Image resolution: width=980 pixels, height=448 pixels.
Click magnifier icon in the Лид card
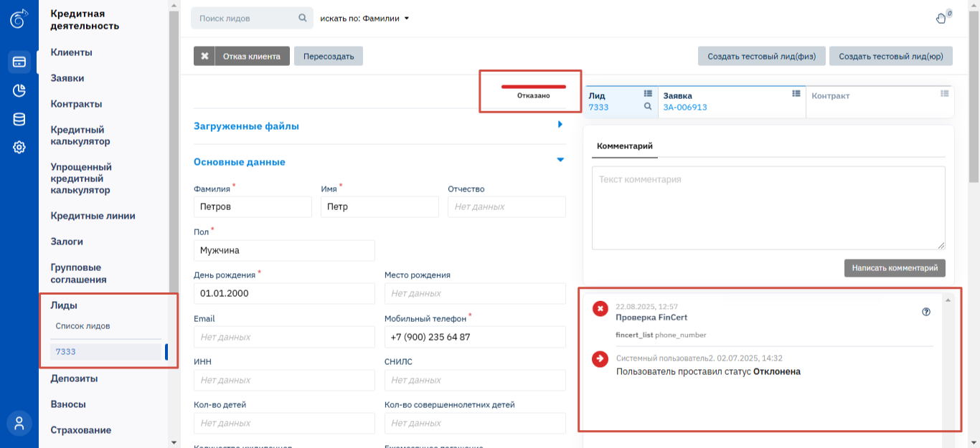pos(648,107)
